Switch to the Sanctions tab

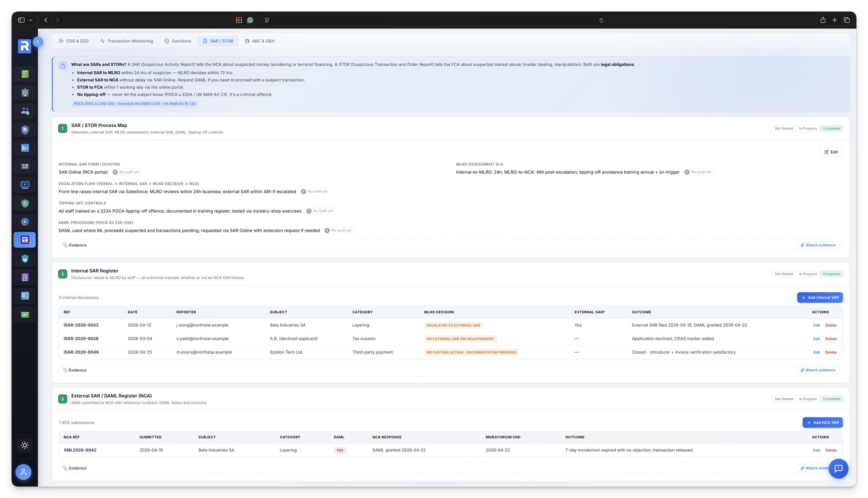178,41
